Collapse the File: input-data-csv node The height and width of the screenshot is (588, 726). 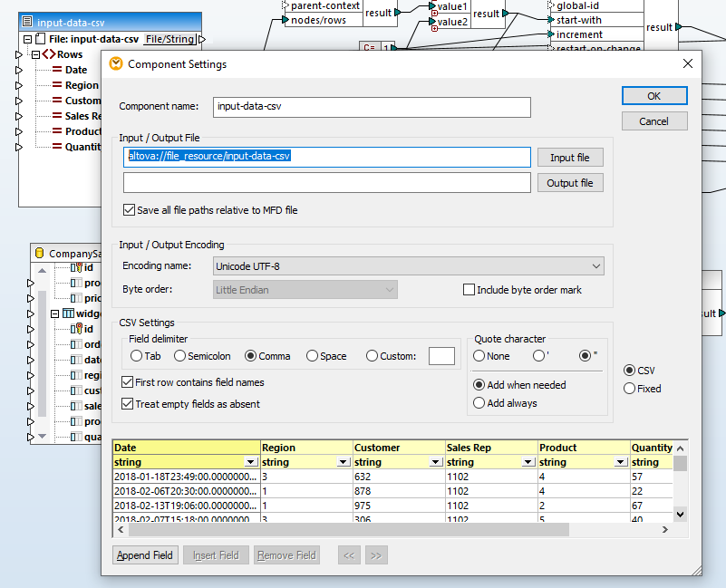(x=26, y=39)
